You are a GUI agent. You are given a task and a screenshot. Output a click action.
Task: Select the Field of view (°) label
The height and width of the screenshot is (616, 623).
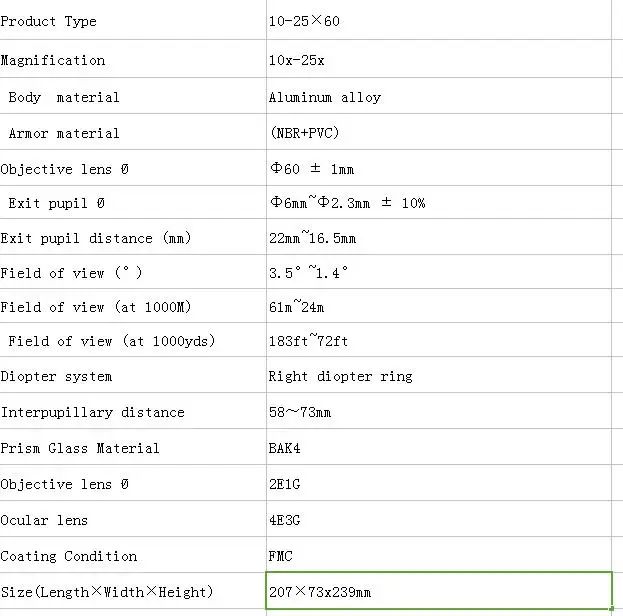pyautogui.click(x=133, y=272)
